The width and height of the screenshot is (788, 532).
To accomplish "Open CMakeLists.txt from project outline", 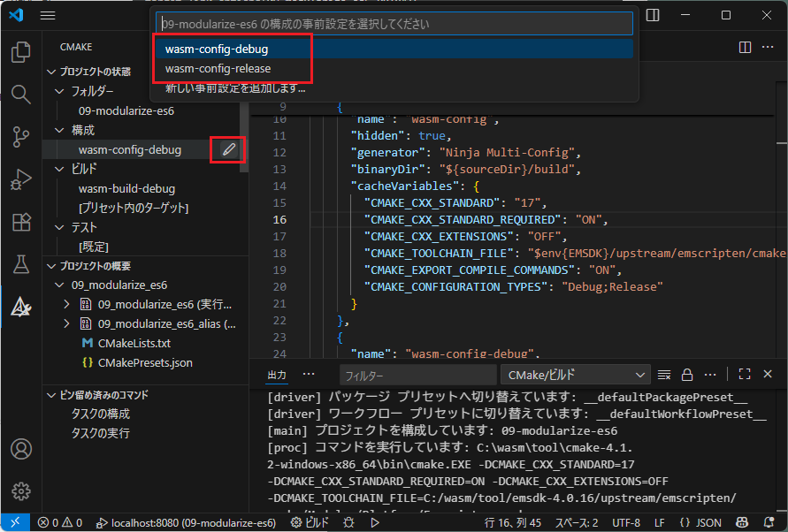I will pyautogui.click(x=134, y=343).
